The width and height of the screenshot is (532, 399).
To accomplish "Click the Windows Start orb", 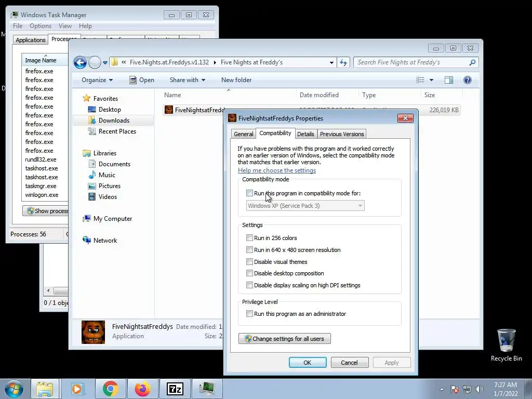I will point(14,389).
